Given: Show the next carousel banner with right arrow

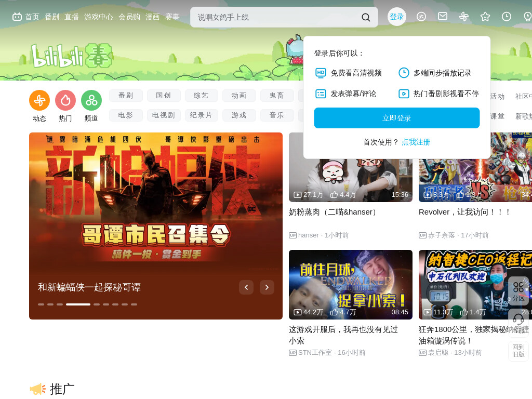Looking at the screenshot, I should pyautogui.click(x=267, y=287).
